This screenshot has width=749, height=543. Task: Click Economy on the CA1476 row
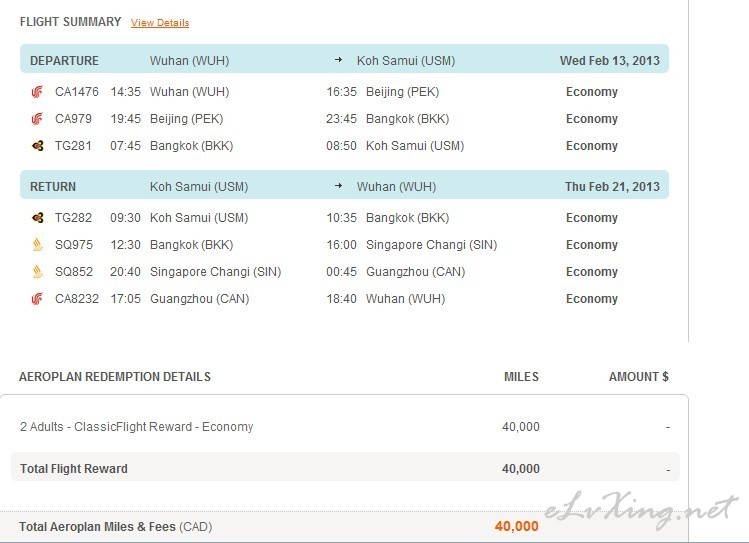coord(592,92)
